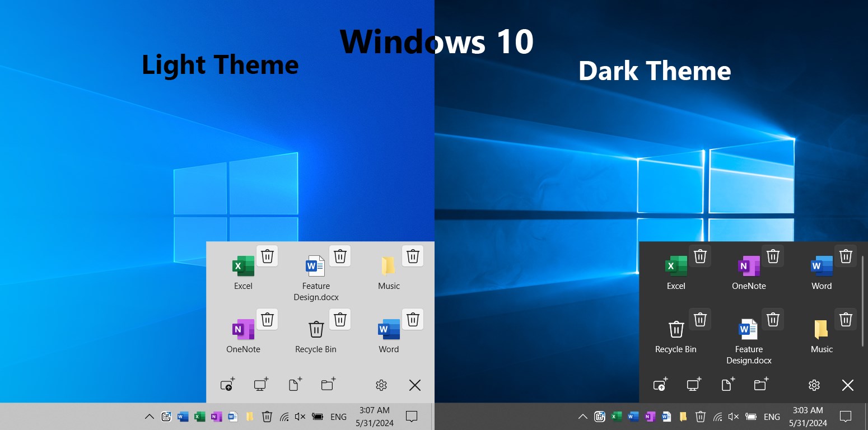Delete Recycle Bin shortcut in light theme panel
This screenshot has width=868, height=430.
[340, 319]
